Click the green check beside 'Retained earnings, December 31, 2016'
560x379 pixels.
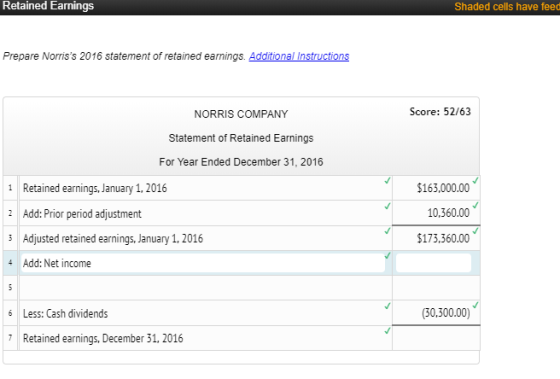click(388, 331)
